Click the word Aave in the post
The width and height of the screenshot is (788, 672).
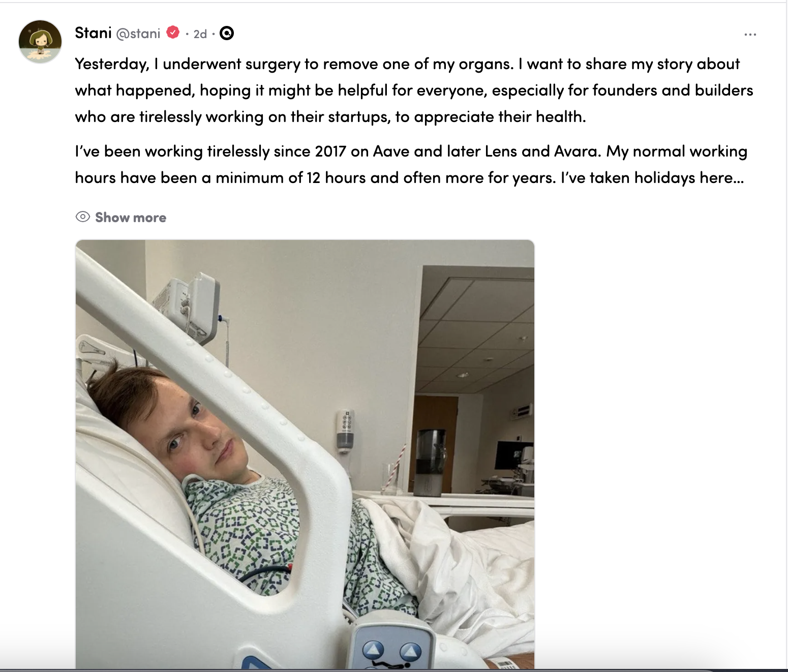[x=391, y=151]
